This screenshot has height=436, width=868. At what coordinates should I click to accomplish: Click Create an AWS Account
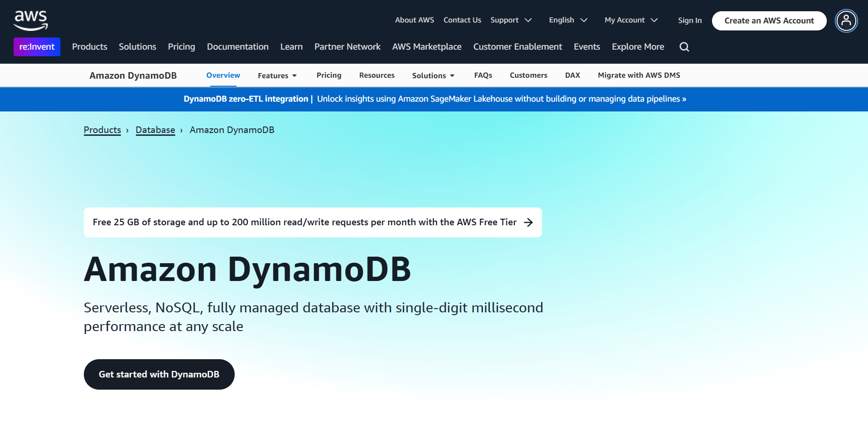tap(769, 21)
